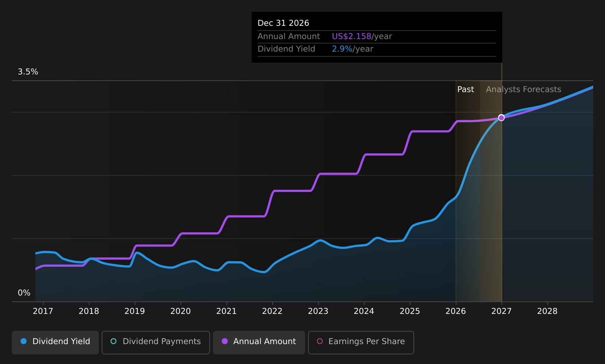Click the Analysts Forecasts label
605x364 pixels.
click(524, 90)
